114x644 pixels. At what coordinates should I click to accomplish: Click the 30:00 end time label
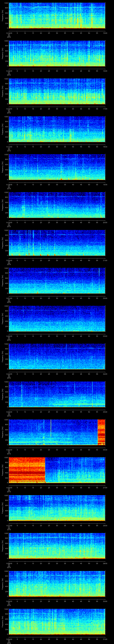(105, 601)
